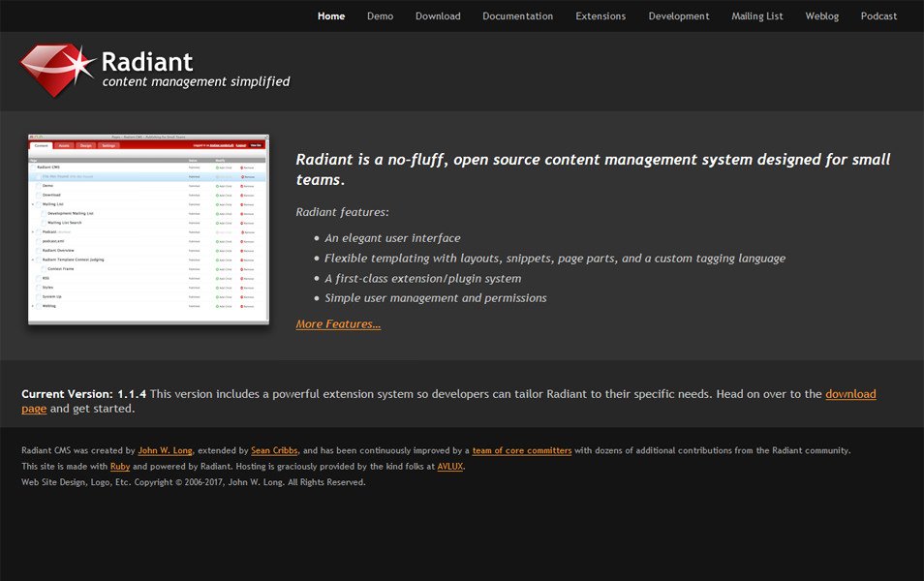
Task: Switch to the Assets tab in the admin
Action: point(65,145)
